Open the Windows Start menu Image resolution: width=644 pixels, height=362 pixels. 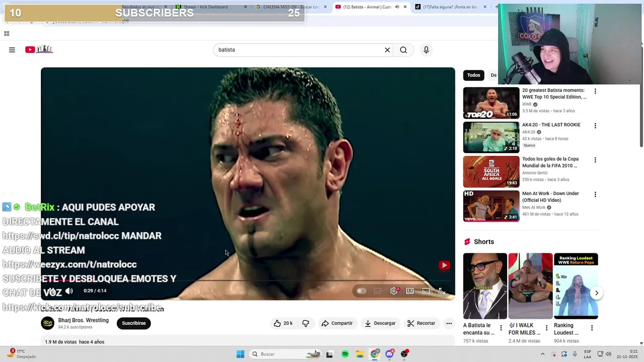[240, 354]
